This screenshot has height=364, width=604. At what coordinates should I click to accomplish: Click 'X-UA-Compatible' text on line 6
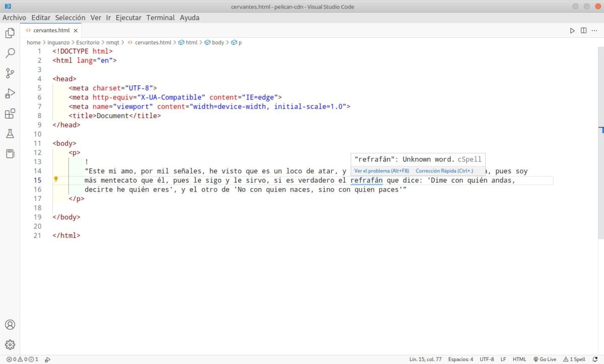[x=171, y=97]
